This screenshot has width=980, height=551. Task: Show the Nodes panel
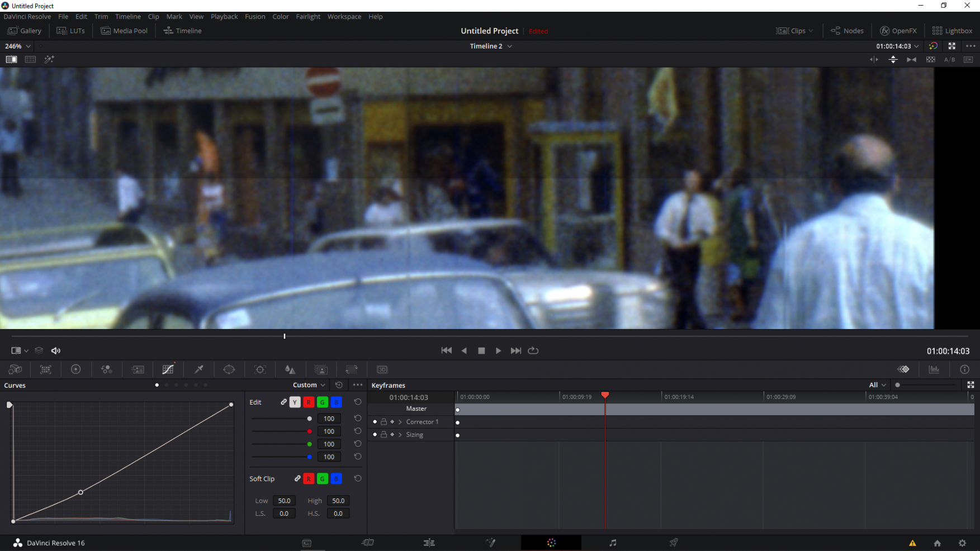click(847, 31)
